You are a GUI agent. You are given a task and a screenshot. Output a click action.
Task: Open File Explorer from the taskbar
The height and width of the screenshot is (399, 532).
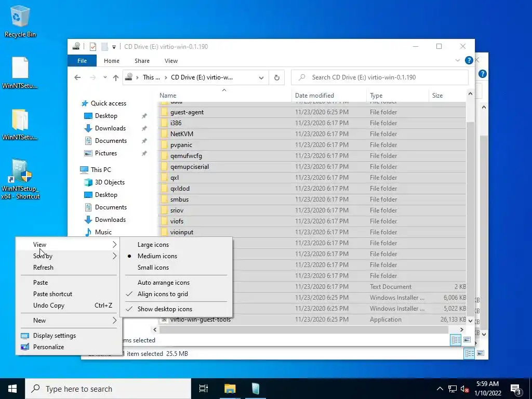point(230,389)
